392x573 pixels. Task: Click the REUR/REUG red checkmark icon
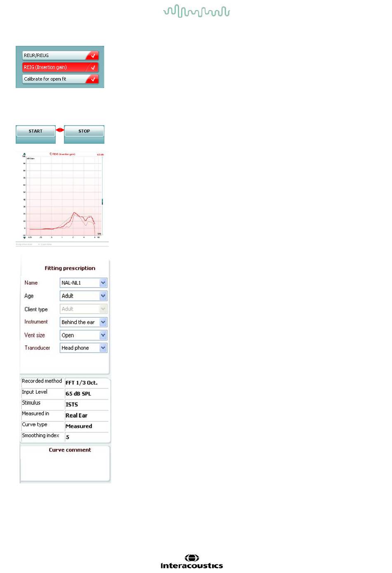tap(93, 55)
